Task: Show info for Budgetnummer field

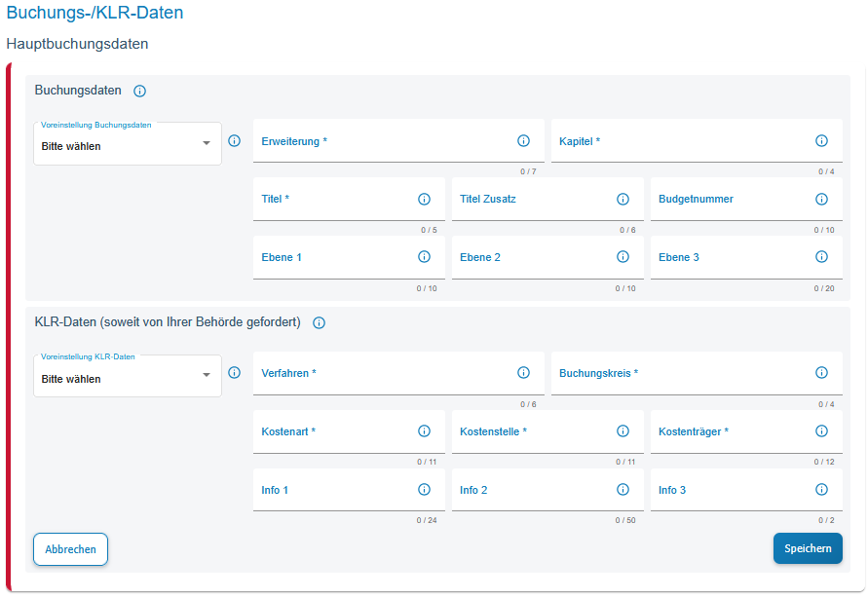Action: 821,200
